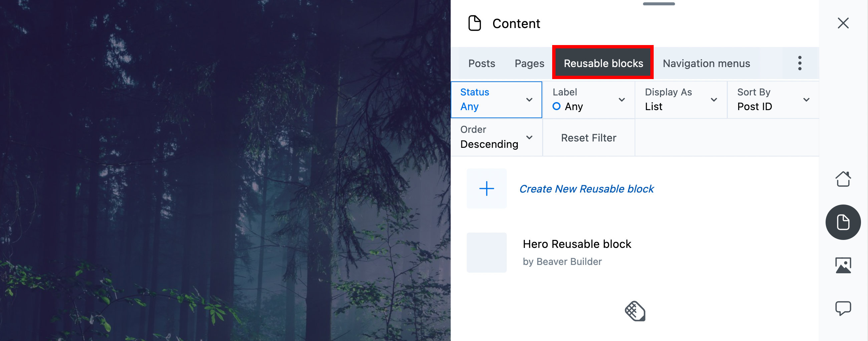The width and height of the screenshot is (868, 341).
Task: Open Create New Reusable block link
Action: [587, 189]
